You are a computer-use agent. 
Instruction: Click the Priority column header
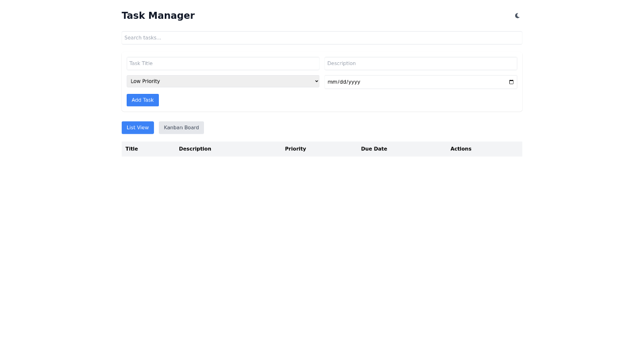pyautogui.click(x=295, y=149)
